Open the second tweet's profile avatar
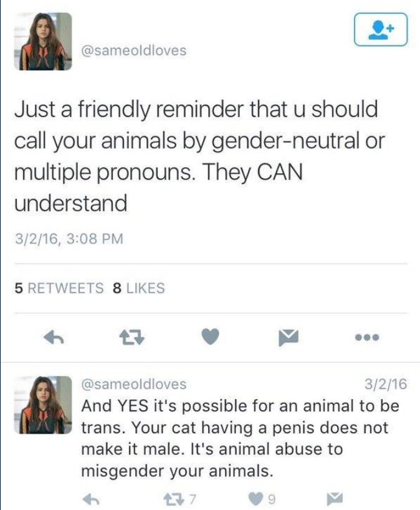The image size is (420, 510). click(x=44, y=404)
